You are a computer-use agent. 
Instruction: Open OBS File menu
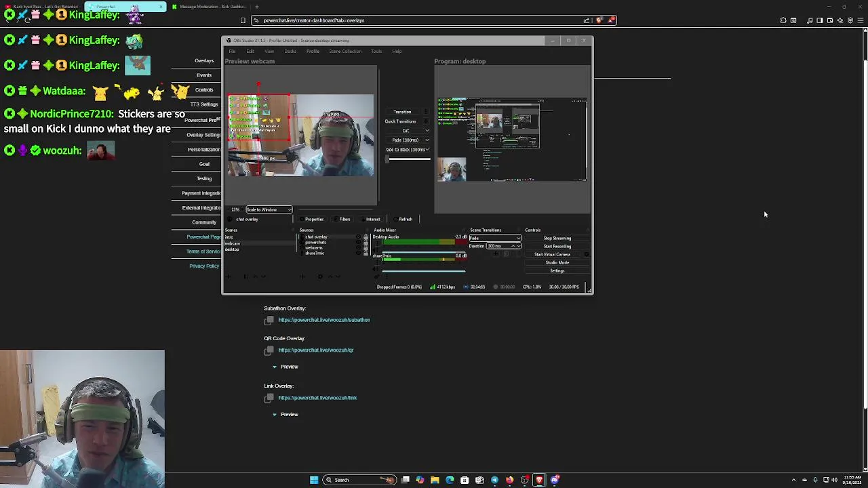click(232, 52)
